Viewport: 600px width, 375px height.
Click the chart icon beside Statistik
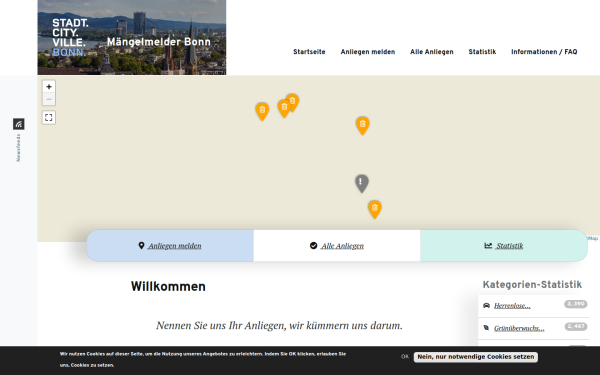click(x=488, y=246)
